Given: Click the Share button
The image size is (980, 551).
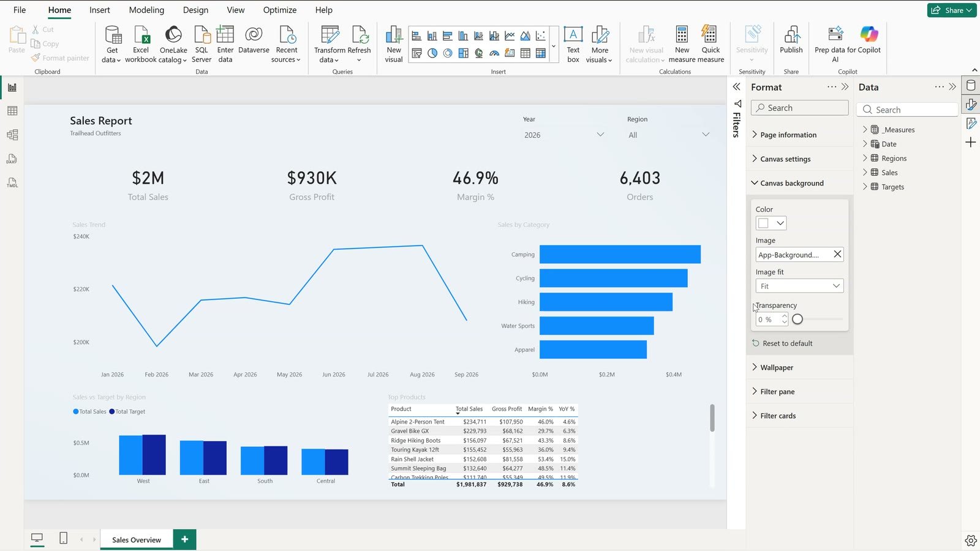Looking at the screenshot, I should [952, 10].
